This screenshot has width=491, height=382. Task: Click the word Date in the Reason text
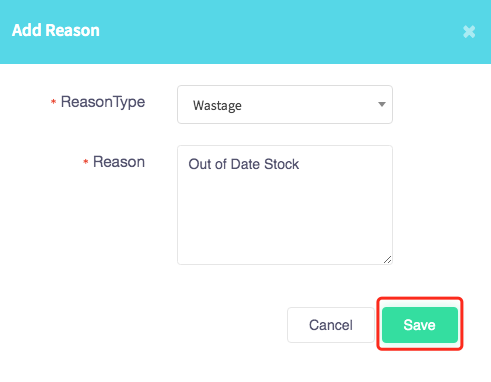click(x=245, y=164)
